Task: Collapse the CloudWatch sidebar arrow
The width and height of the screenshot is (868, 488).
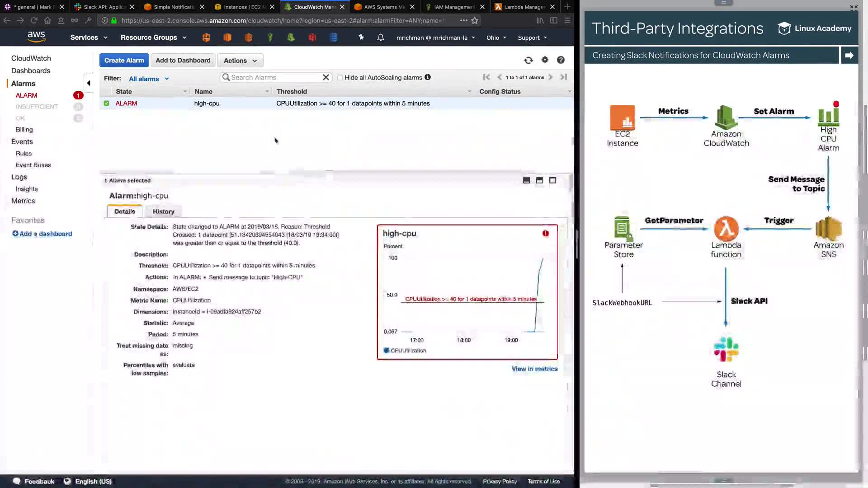Action: tap(89, 83)
